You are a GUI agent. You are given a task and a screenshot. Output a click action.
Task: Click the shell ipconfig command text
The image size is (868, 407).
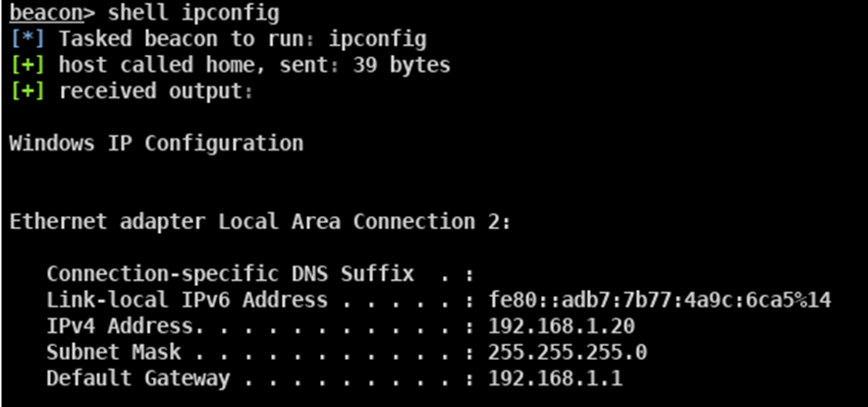click(193, 14)
